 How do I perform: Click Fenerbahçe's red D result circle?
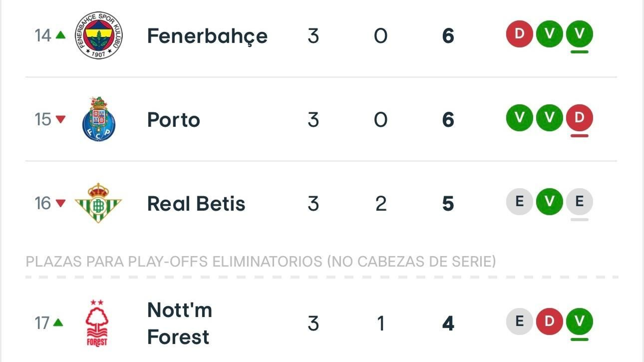pos(519,35)
